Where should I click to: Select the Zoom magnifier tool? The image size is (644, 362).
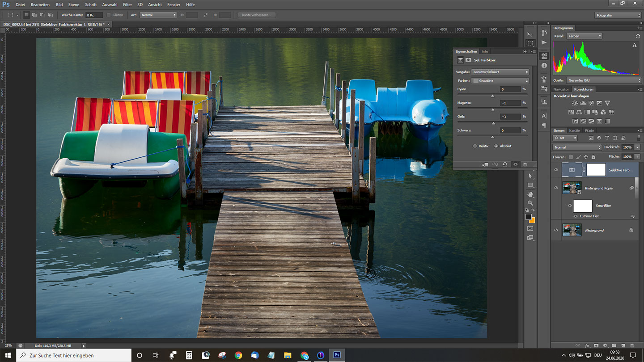530,203
